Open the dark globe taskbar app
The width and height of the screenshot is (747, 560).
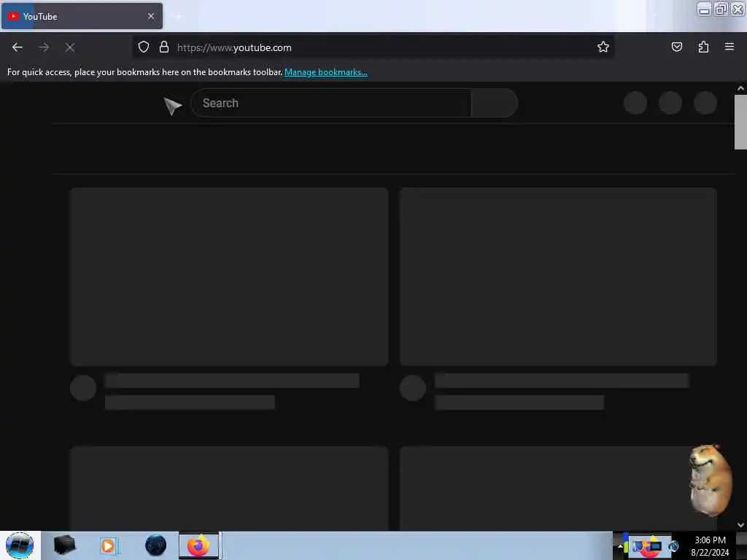[155, 545]
